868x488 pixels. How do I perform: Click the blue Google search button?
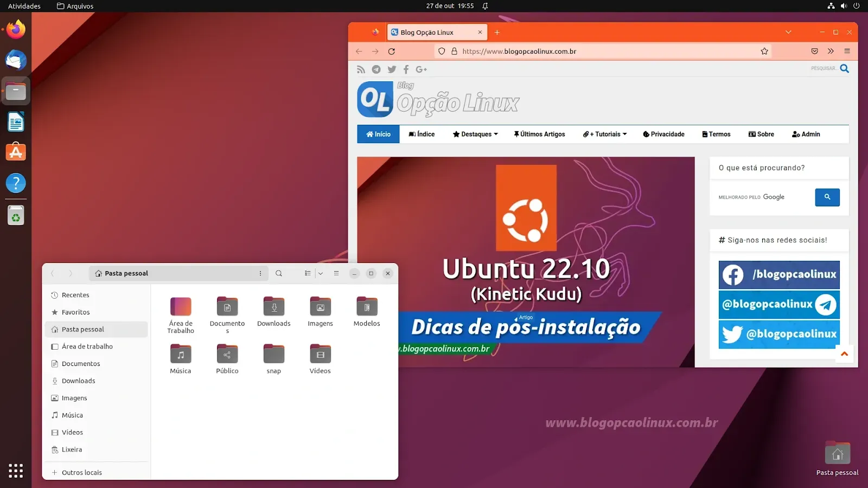(827, 197)
